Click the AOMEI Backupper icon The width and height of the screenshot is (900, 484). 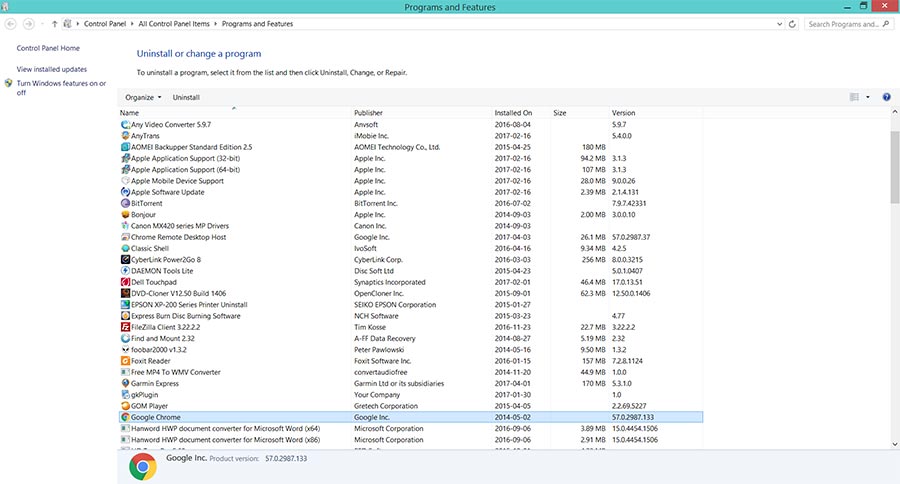[x=125, y=147]
